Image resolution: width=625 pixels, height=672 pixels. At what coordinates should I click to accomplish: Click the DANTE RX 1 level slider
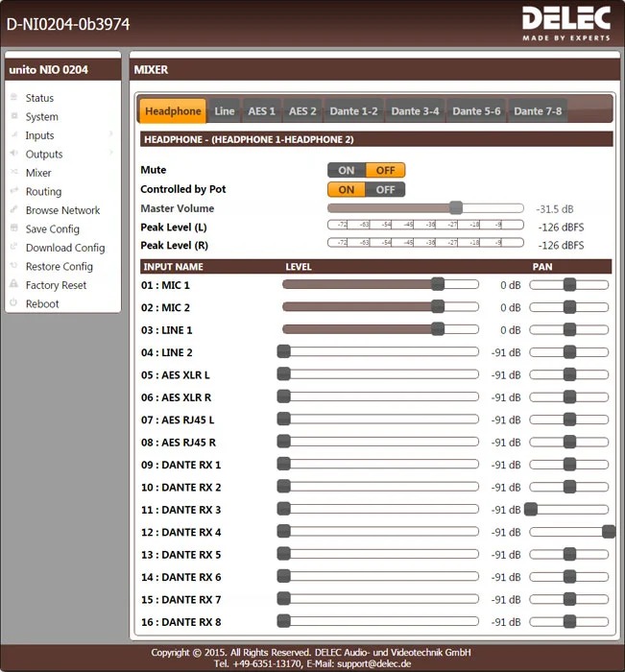[380, 464]
